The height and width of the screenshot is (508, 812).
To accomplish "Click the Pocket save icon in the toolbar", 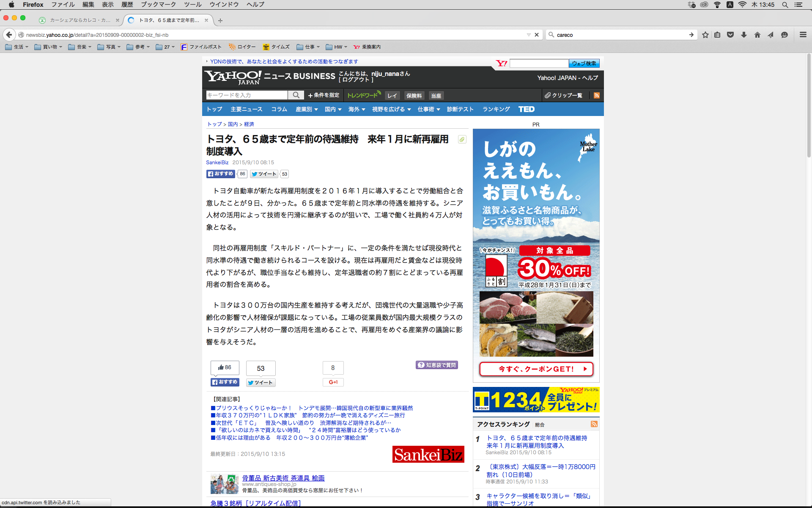I will 730,35.
